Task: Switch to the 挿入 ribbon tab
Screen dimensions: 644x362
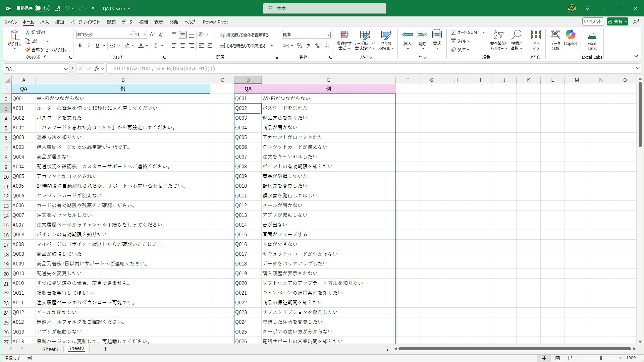Action: click(x=44, y=22)
